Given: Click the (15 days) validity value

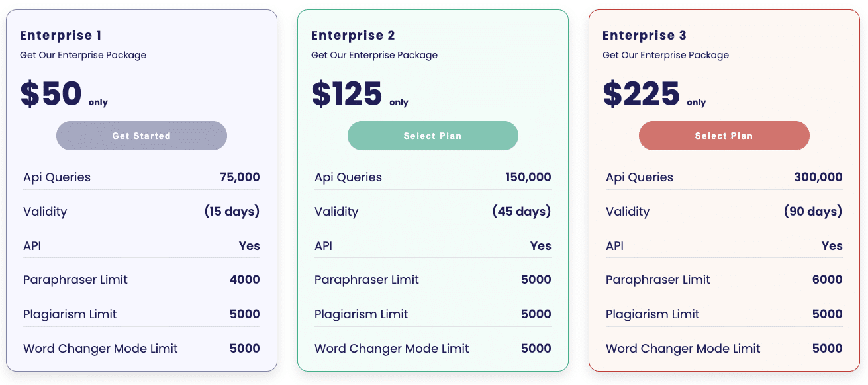Looking at the screenshot, I should click(x=232, y=212).
